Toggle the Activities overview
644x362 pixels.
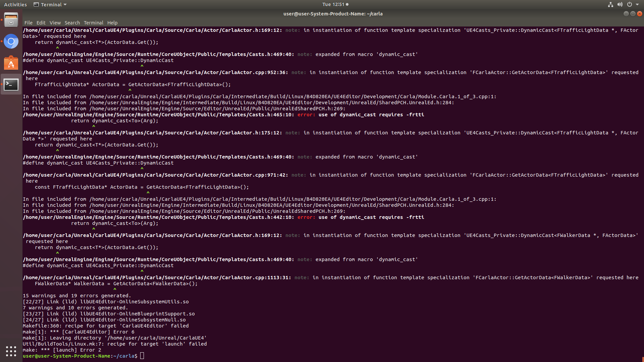(15, 4)
